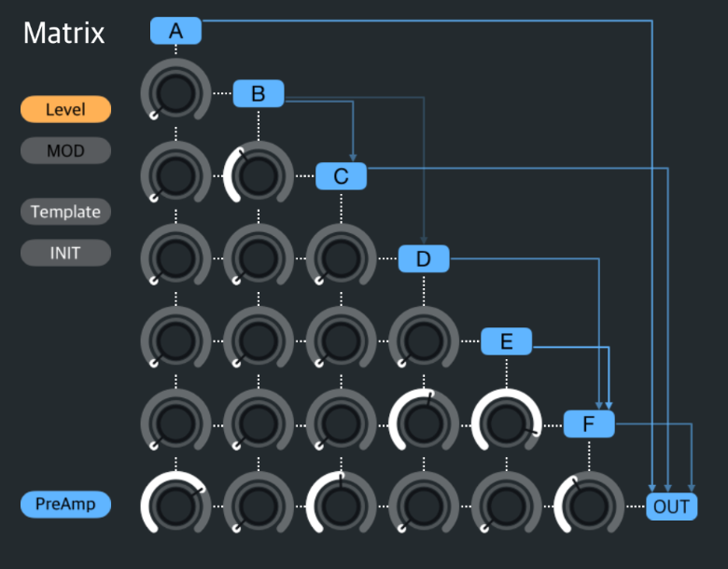Toggle the PreAmp button

65,505
